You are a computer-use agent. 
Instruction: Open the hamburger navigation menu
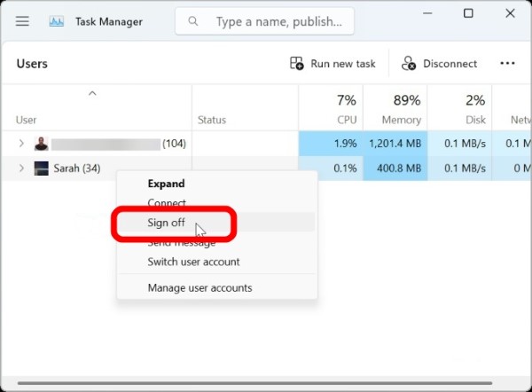point(22,21)
